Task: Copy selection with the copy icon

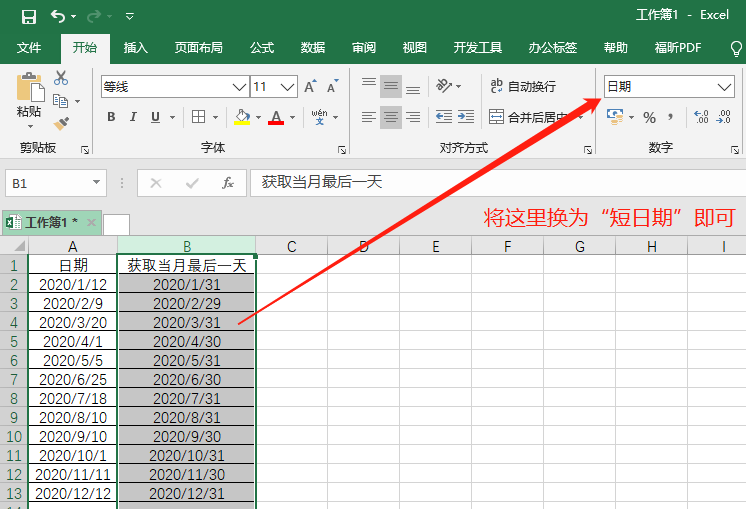Action: tap(60, 101)
